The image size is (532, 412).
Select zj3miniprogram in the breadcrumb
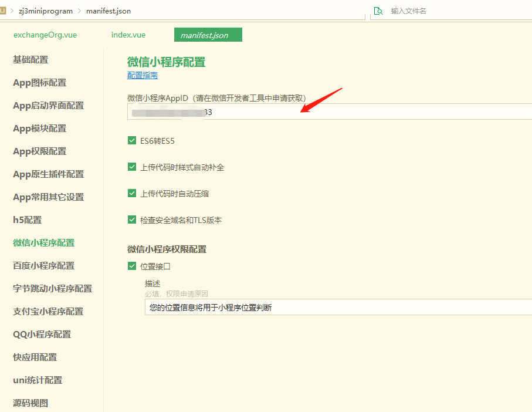coord(46,11)
